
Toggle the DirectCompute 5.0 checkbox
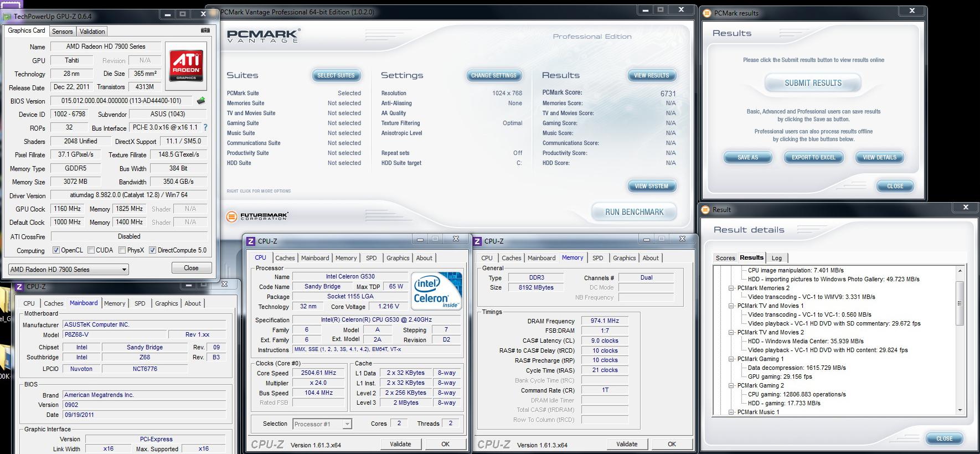point(152,250)
